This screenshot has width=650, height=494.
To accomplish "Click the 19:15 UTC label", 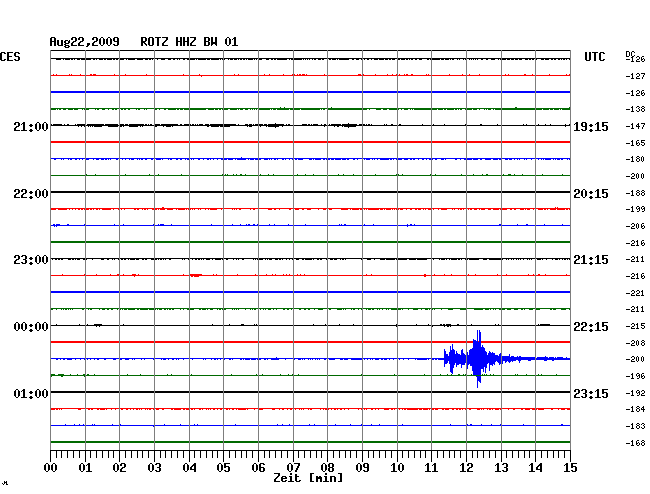I will [591, 126].
